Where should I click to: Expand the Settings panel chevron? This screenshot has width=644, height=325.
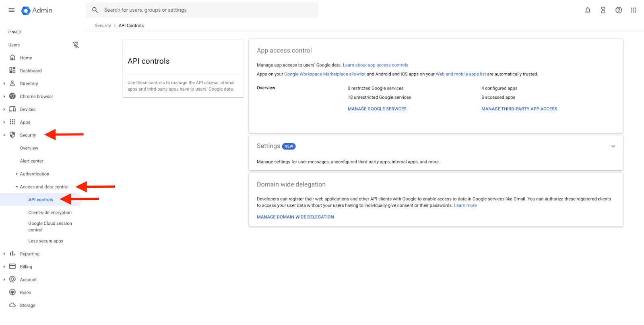coord(613,146)
